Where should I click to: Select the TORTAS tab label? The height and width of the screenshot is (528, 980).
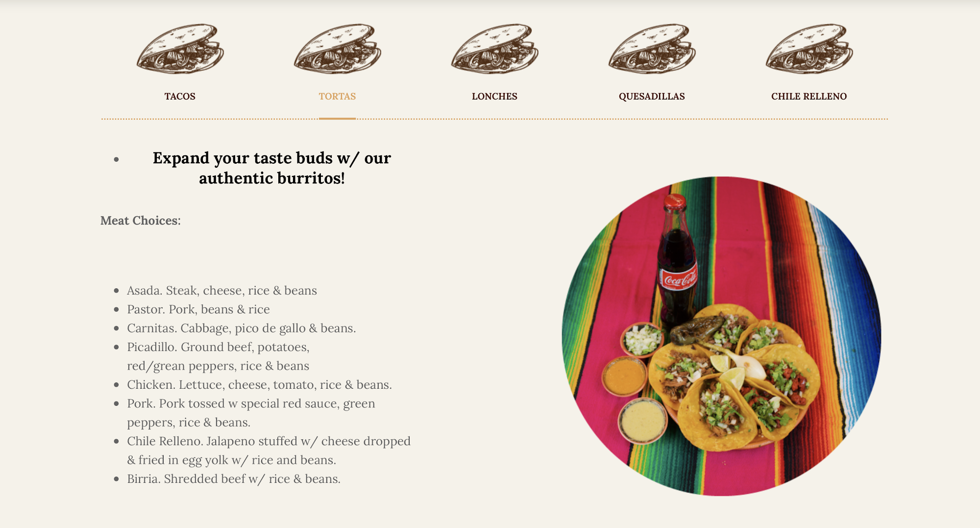pyautogui.click(x=337, y=96)
